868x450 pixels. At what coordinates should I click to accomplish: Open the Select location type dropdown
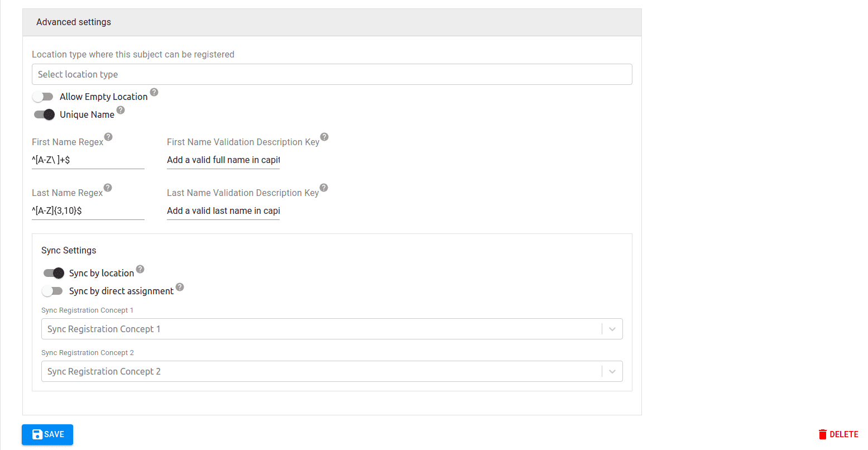(332, 74)
